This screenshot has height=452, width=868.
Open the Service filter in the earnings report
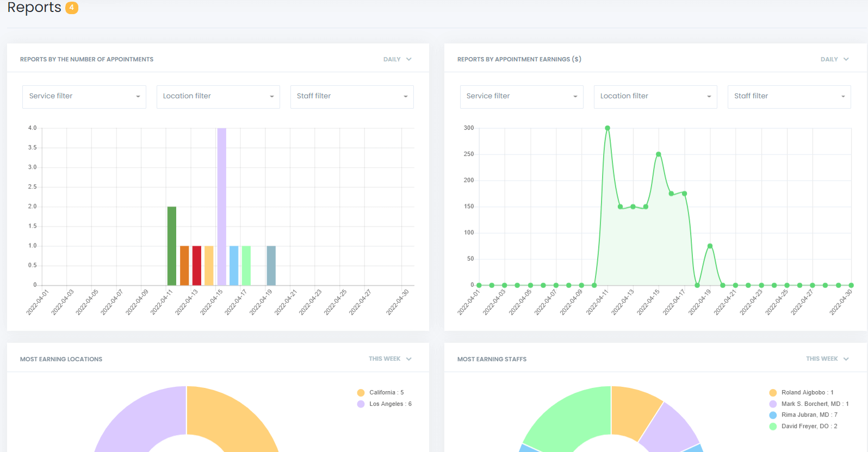pos(522,97)
